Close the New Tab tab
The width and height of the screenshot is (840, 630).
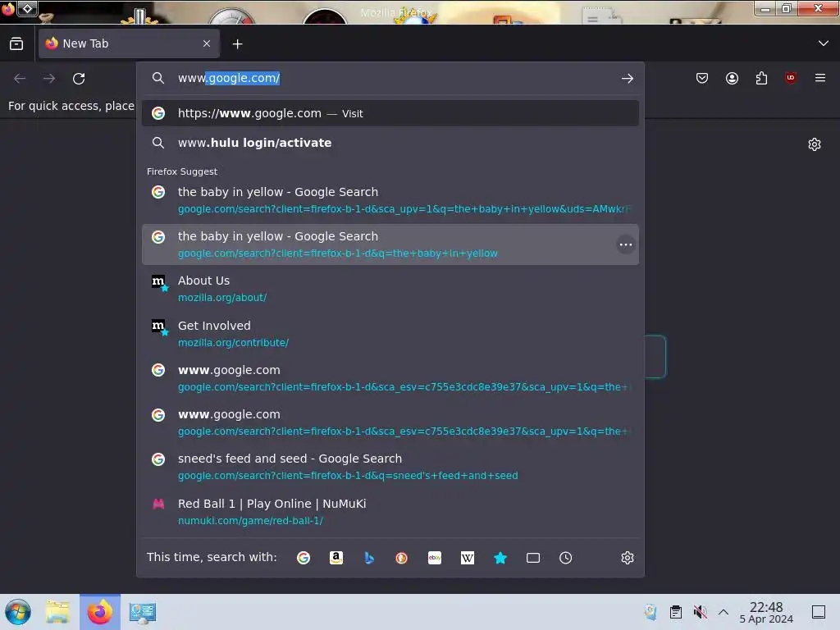207,43
